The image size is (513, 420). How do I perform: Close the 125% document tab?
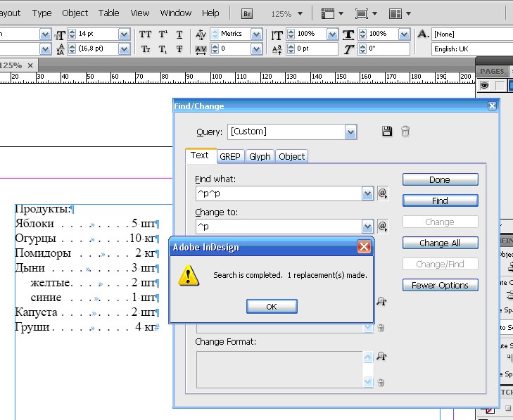(x=30, y=65)
